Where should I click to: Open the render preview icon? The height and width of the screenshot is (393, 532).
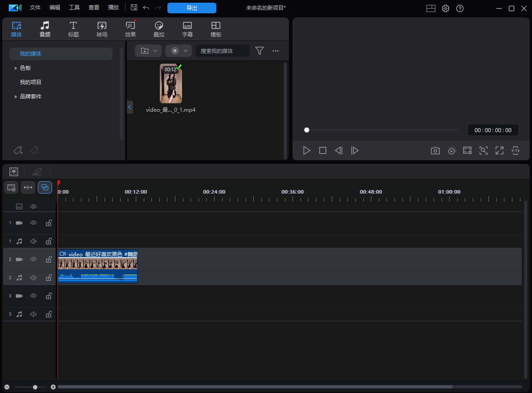pos(451,150)
